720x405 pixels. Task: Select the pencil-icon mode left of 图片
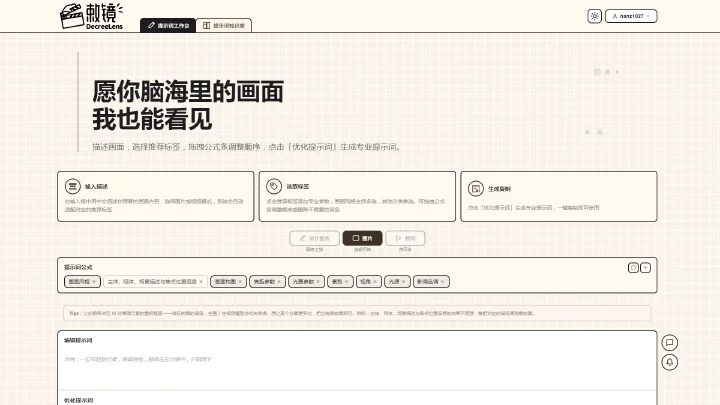pyautogui.click(x=315, y=238)
